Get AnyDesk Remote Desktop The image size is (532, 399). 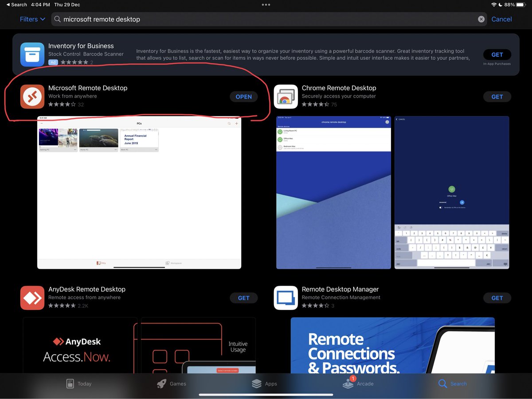(243, 298)
